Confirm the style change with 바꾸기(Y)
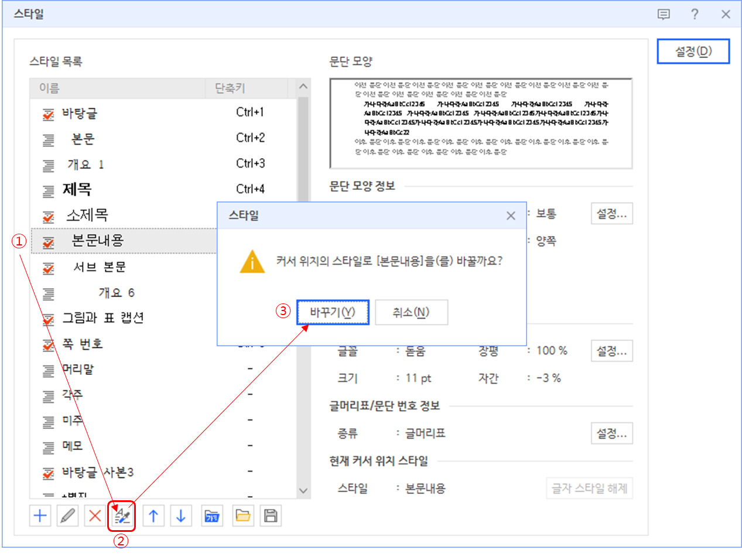This screenshot has width=742, height=560. tap(333, 312)
